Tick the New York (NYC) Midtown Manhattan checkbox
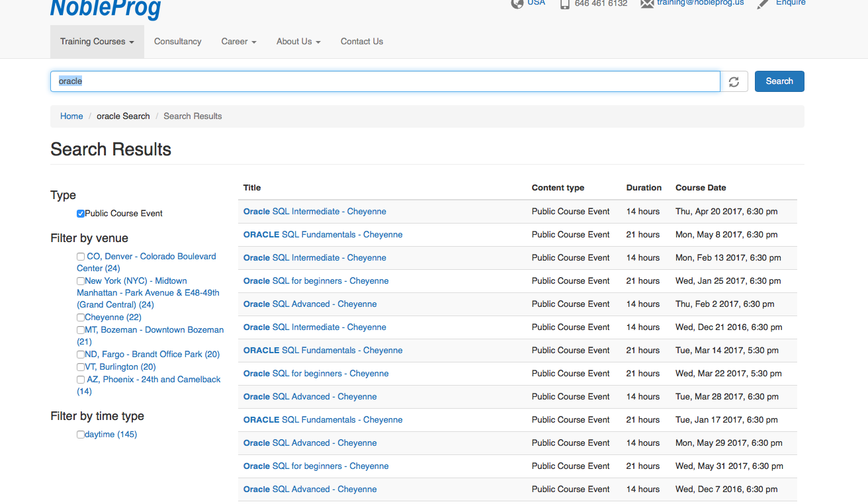Viewport: 868px width, 504px height. [x=81, y=281]
